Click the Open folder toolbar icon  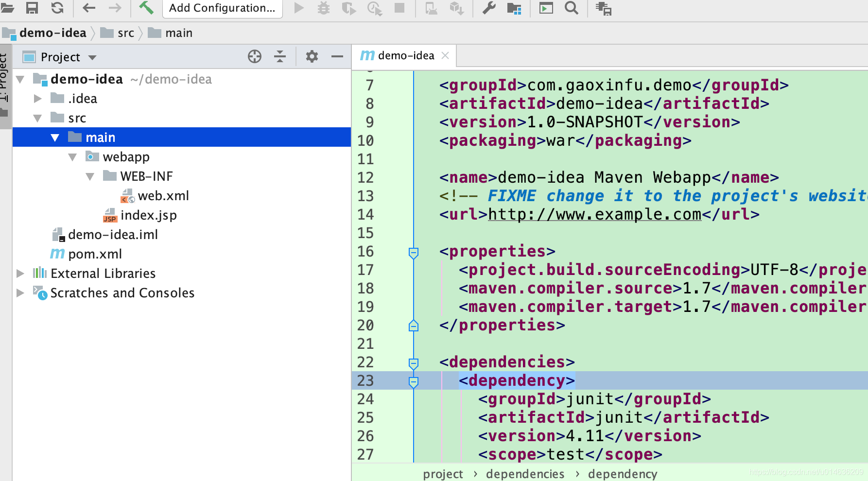pyautogui.click(x=7, y=8)
